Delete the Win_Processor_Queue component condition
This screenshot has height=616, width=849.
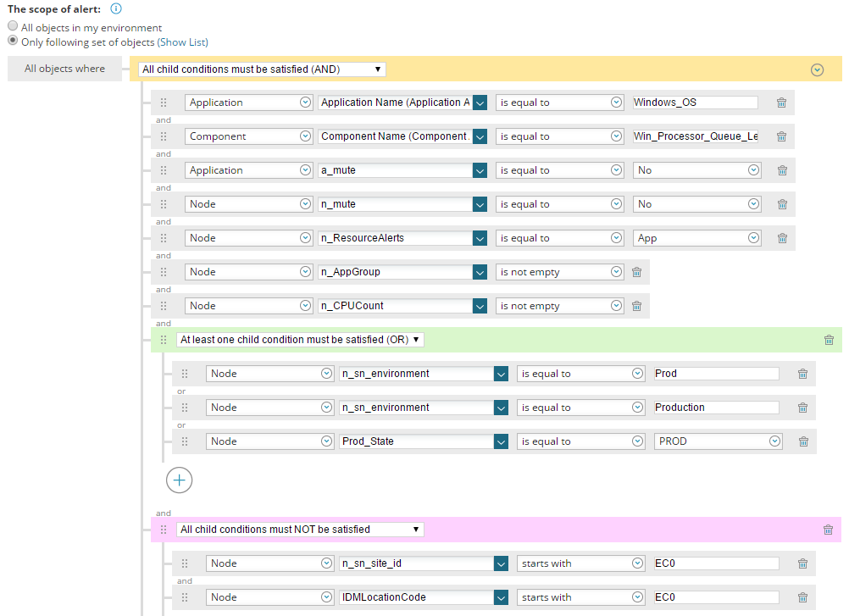[x=781, y=136]
